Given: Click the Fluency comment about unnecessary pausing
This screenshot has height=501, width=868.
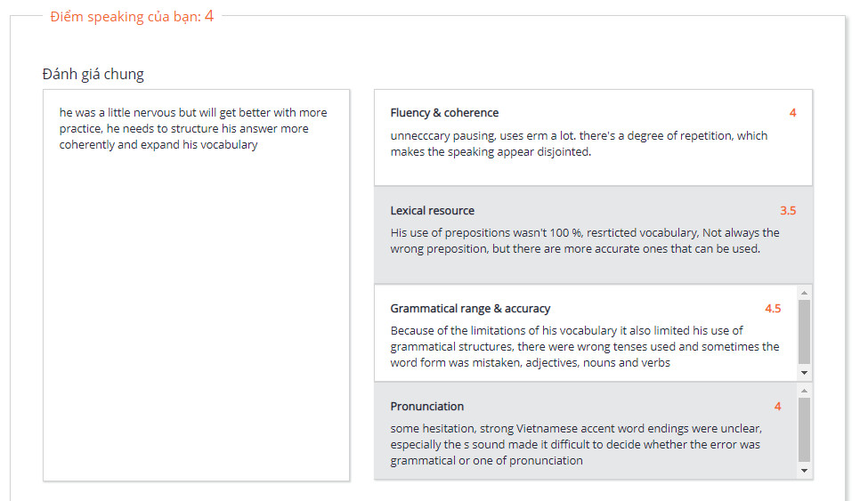Looking at the screenshot, I should coord(579,143).
